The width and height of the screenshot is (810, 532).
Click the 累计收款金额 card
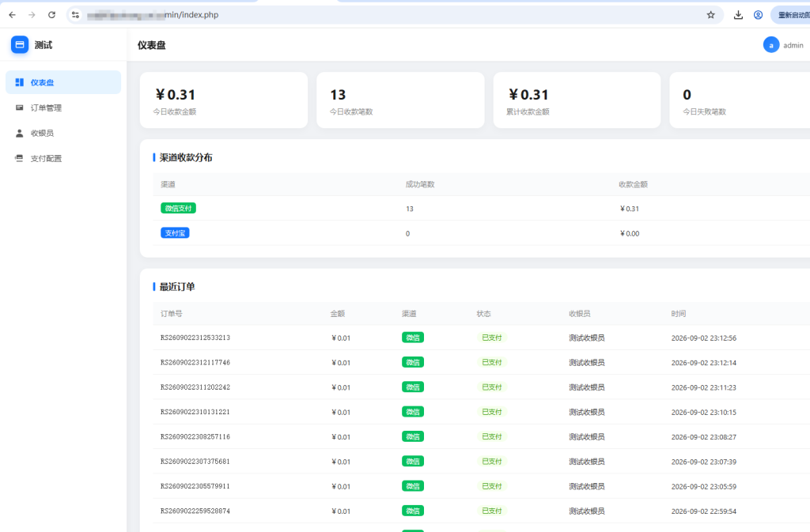point(577,100)
